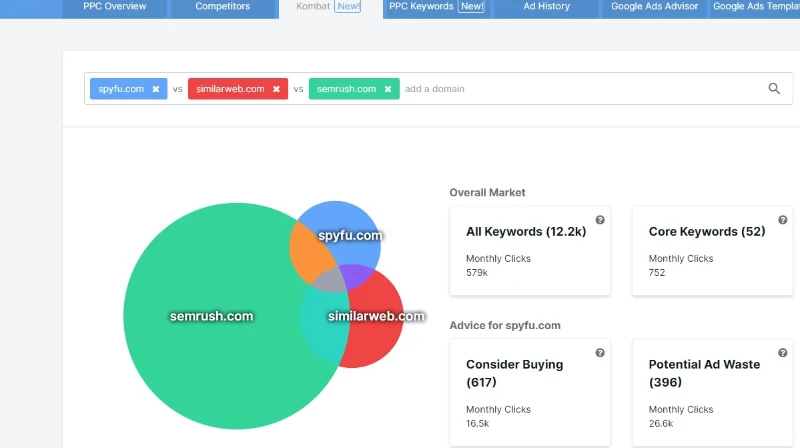Image resolution: width=800 pixels, height=448 pixels.
Task: Remove similarweb.com domain with its X icon
Action: [276, 89]
